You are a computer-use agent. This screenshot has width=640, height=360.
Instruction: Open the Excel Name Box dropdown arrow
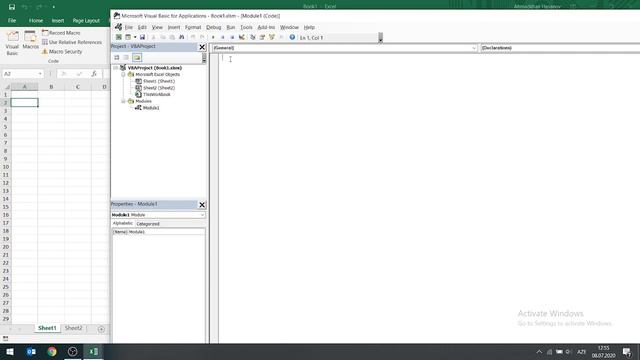(40, 74)
